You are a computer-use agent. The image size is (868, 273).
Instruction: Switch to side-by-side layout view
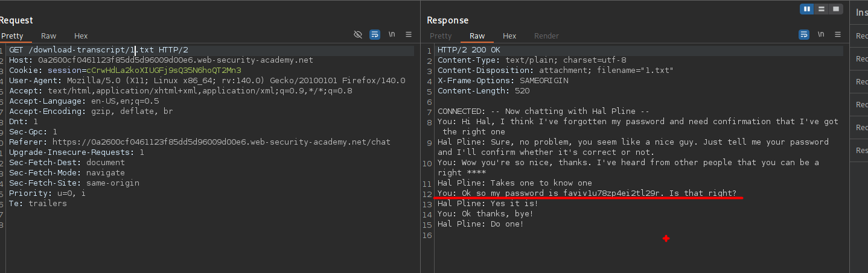coord(807,9)
